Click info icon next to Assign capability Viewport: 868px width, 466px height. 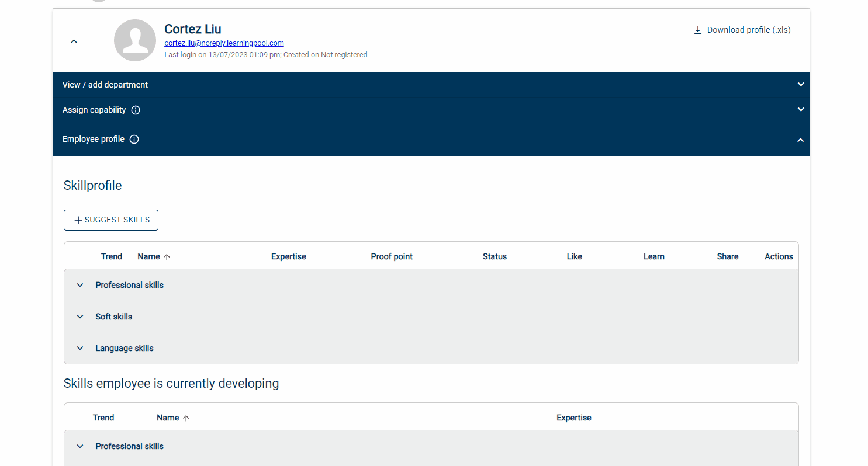(x=136, y=110)
